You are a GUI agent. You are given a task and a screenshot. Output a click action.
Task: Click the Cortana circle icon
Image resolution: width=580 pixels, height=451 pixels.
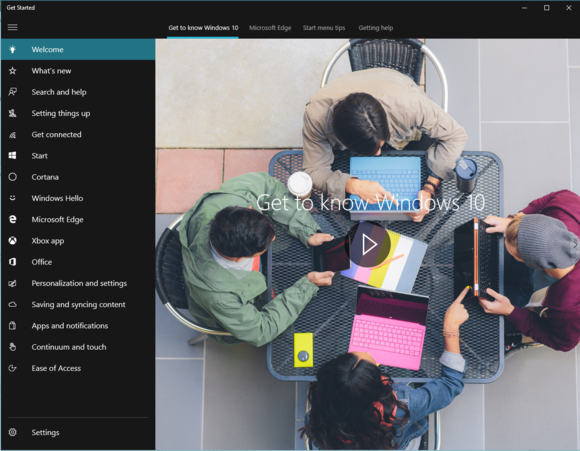point(13,177)
